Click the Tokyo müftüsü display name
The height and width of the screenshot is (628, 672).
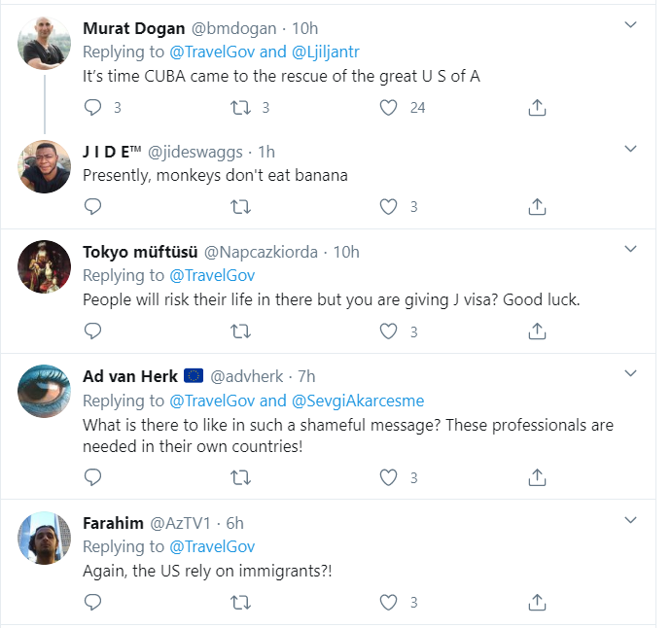(x=138, y=252)
